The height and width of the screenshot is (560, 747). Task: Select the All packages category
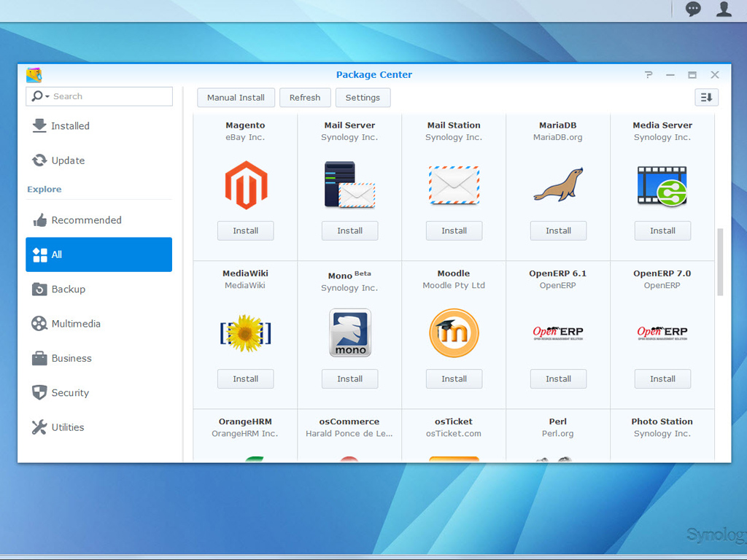point(99,254)
